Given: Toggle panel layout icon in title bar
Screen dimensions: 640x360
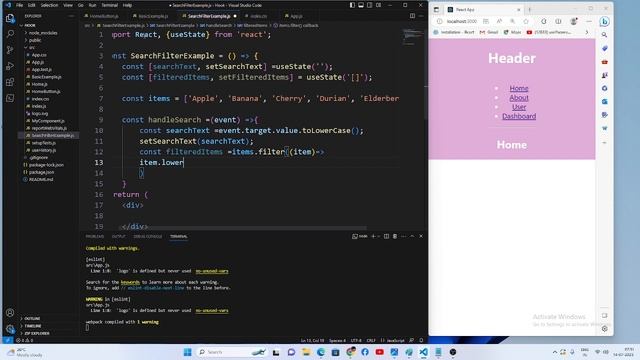Looking at the screenshot, I should tap(361, 5).
